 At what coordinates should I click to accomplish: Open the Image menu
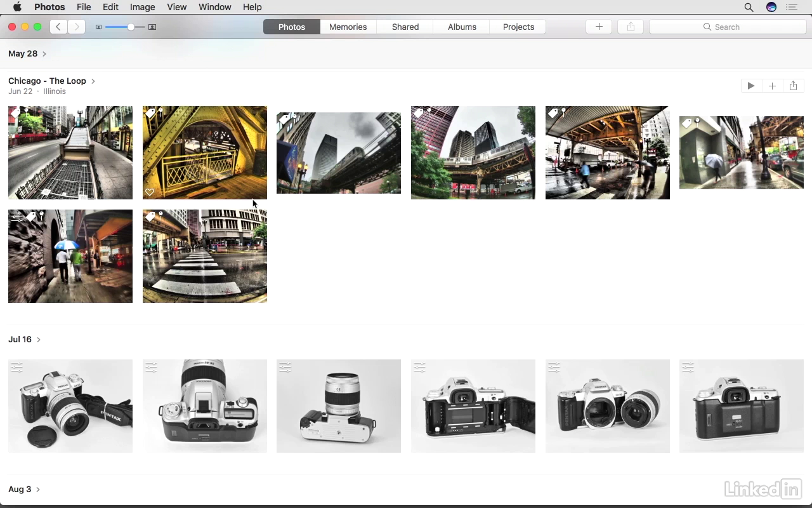point(142,7)
